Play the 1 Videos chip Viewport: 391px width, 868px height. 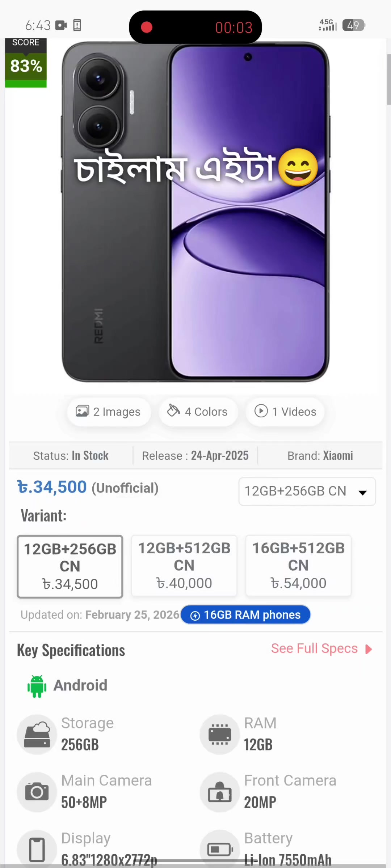(x=285, y=412)
